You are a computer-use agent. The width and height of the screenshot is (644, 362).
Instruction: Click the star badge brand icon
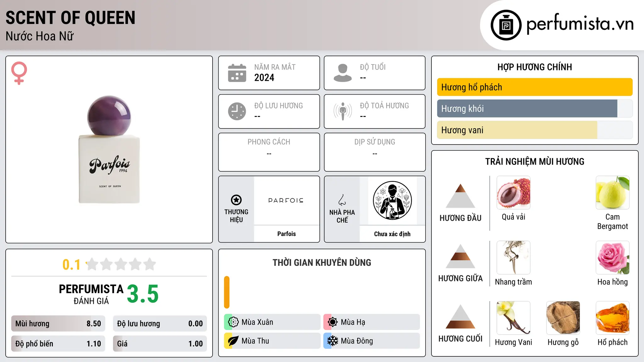pyautogui.click(x=236, y=200)
